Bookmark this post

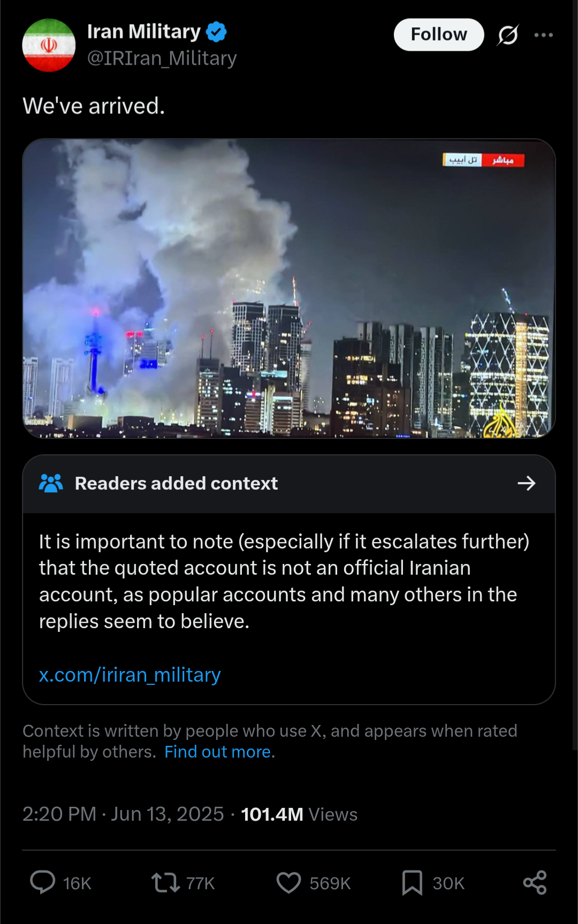coord(412,882)
